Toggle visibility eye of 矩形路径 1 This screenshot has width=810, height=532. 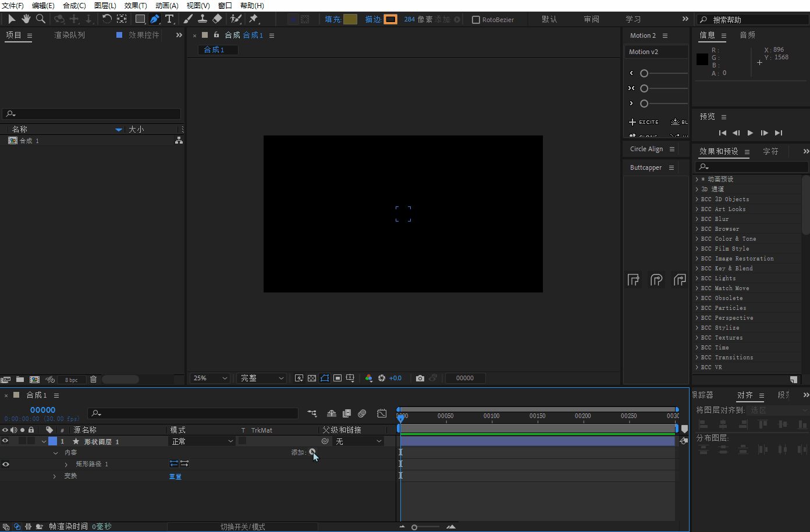click(x=5, y=464)
